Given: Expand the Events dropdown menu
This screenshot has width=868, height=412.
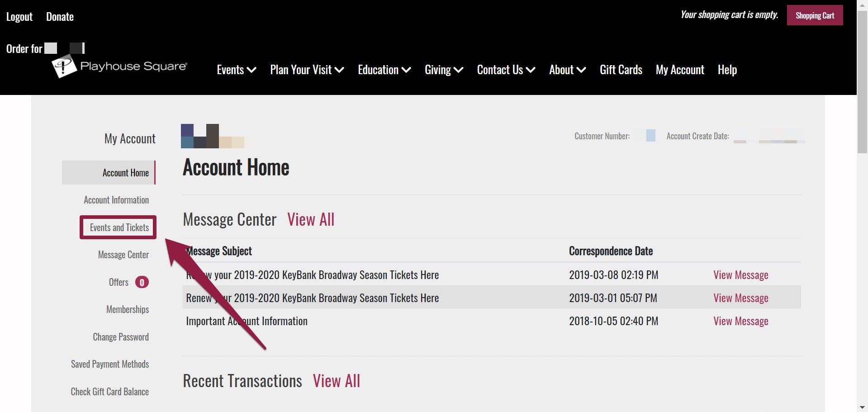Looking at the screenshot, I should (236, 70).
